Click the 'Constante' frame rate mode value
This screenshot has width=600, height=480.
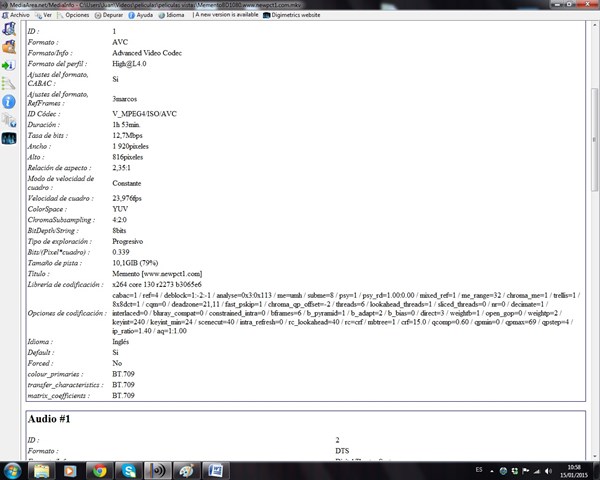point(127,183)
